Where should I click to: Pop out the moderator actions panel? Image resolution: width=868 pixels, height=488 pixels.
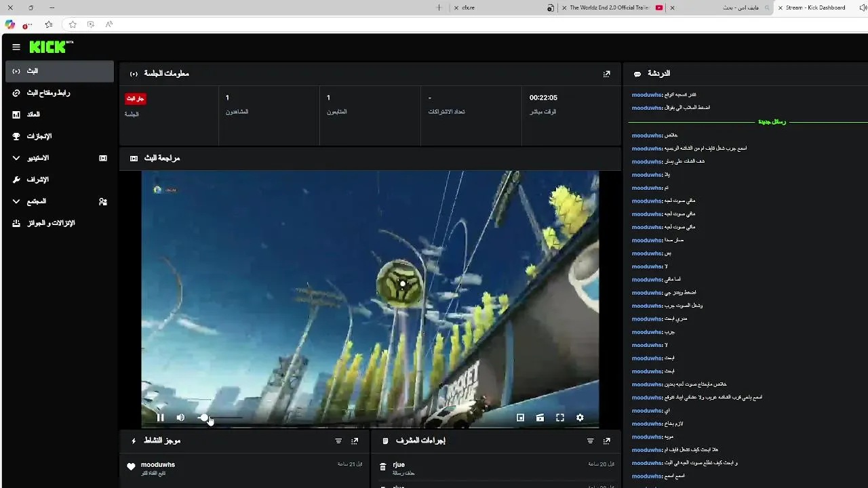coord(607,441)
